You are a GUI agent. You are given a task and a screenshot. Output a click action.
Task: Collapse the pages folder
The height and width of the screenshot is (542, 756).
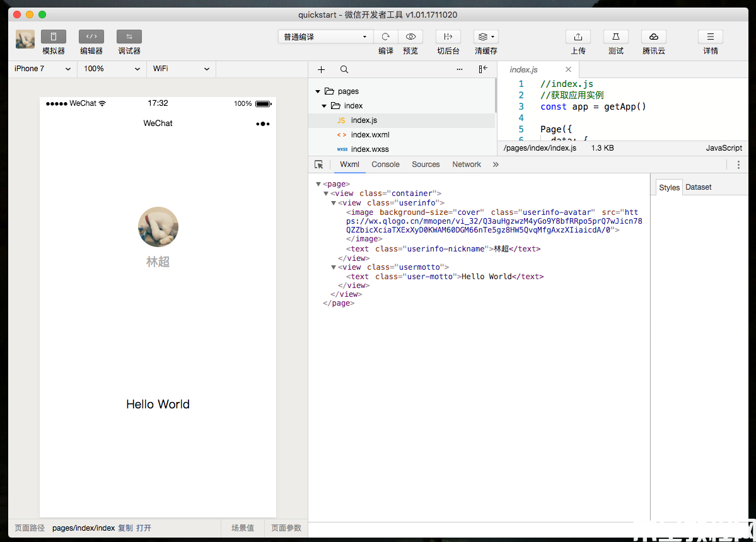[x=318, y=91]
